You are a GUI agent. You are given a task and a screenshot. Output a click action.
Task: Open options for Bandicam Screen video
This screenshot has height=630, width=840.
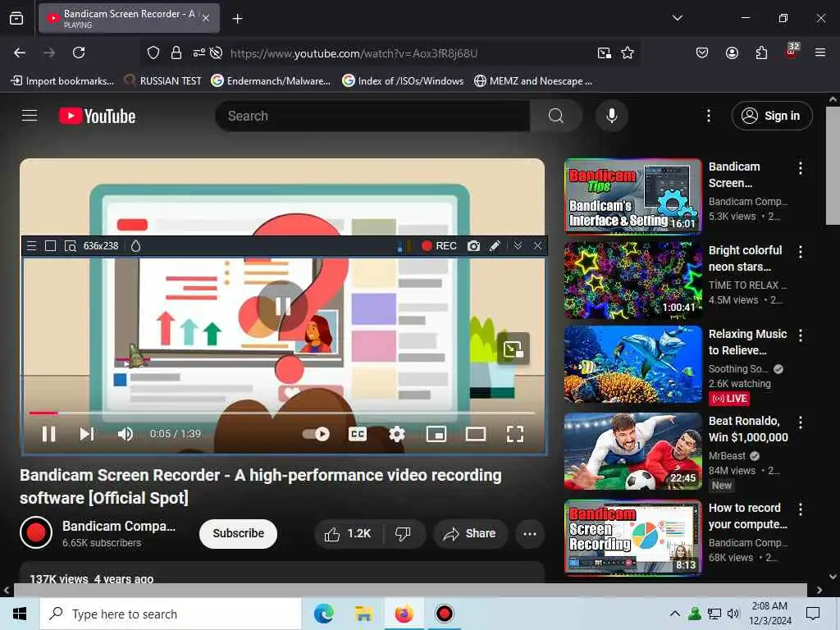coord(801,168)
